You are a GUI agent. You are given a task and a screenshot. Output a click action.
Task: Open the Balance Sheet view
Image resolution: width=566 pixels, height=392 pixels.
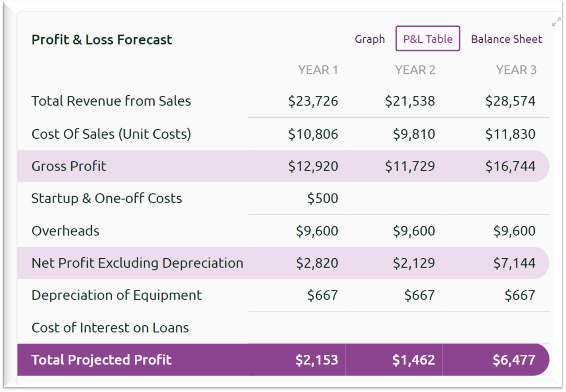(x=506, y=39)
